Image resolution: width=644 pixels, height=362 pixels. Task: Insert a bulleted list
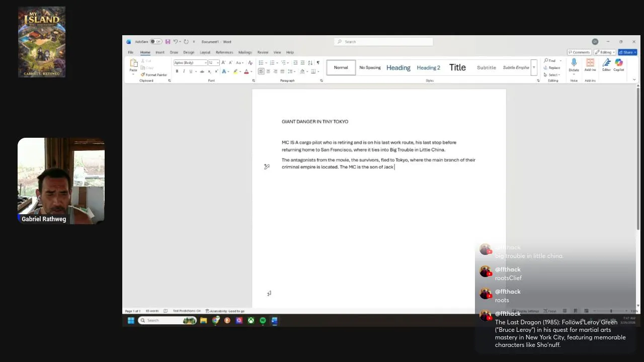point(261,63)
